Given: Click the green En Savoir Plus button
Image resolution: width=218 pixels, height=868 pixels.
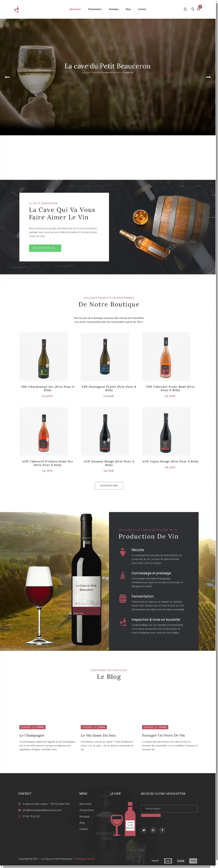Looking at the screenshot, I should click(45, 248).
